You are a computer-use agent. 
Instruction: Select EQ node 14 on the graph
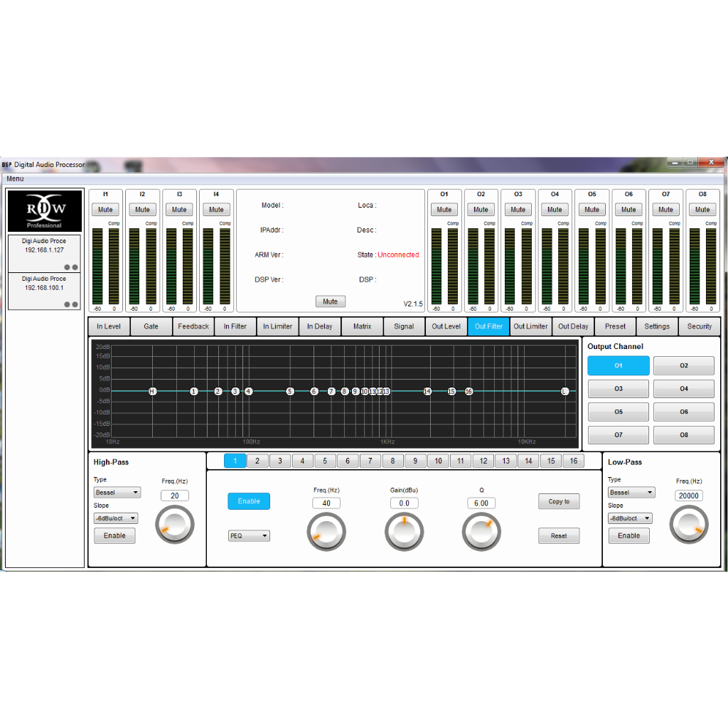click(427, 392)
